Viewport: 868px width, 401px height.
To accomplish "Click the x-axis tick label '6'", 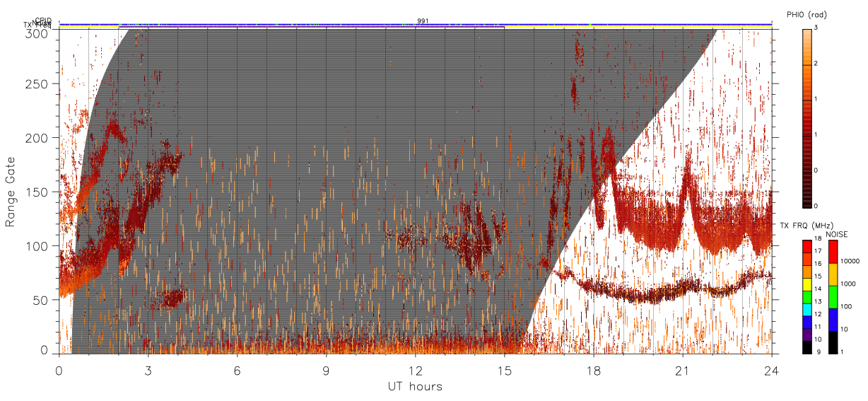I will pyautogui.click(x=237, y=370).
